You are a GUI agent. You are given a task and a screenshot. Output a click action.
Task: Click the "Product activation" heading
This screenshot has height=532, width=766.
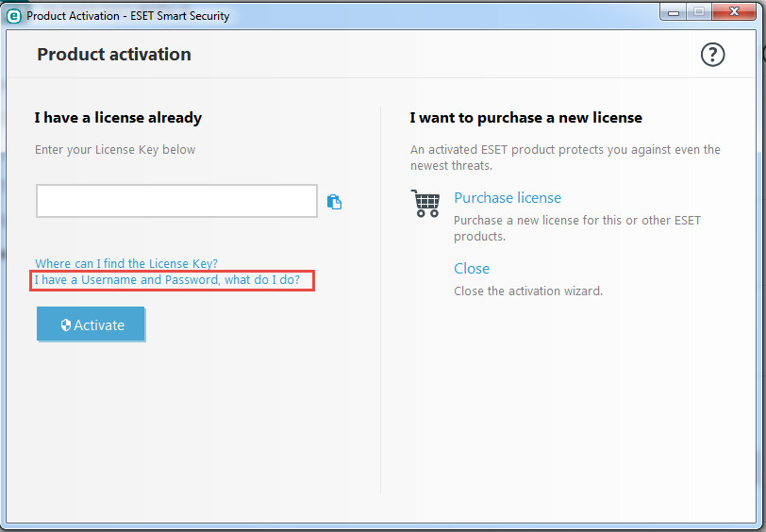(114, 54)
